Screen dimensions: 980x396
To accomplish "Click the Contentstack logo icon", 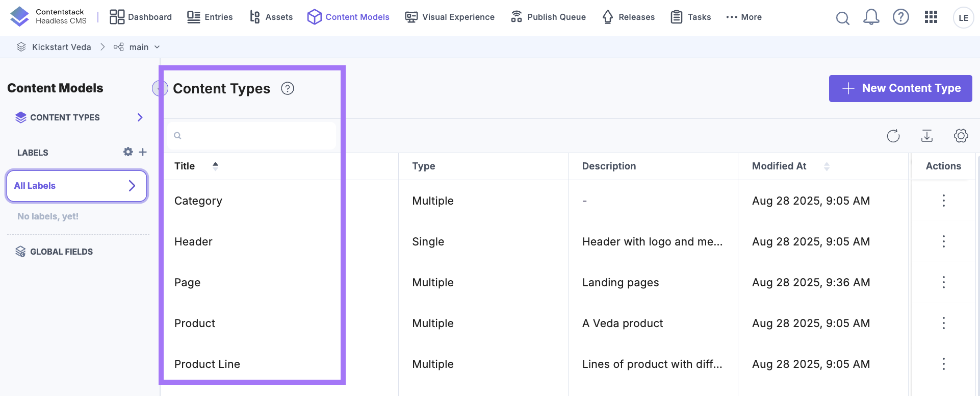I will click(20, 16).
